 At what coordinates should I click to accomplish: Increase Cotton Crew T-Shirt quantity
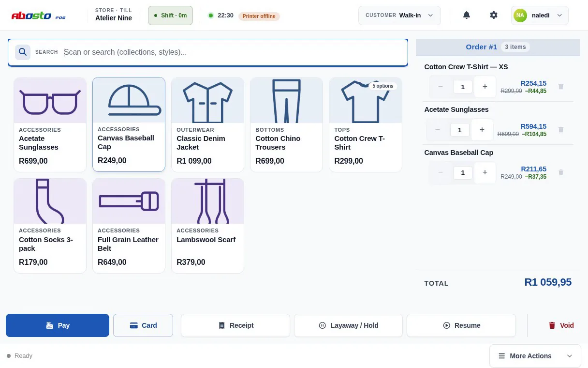(485, 87)
